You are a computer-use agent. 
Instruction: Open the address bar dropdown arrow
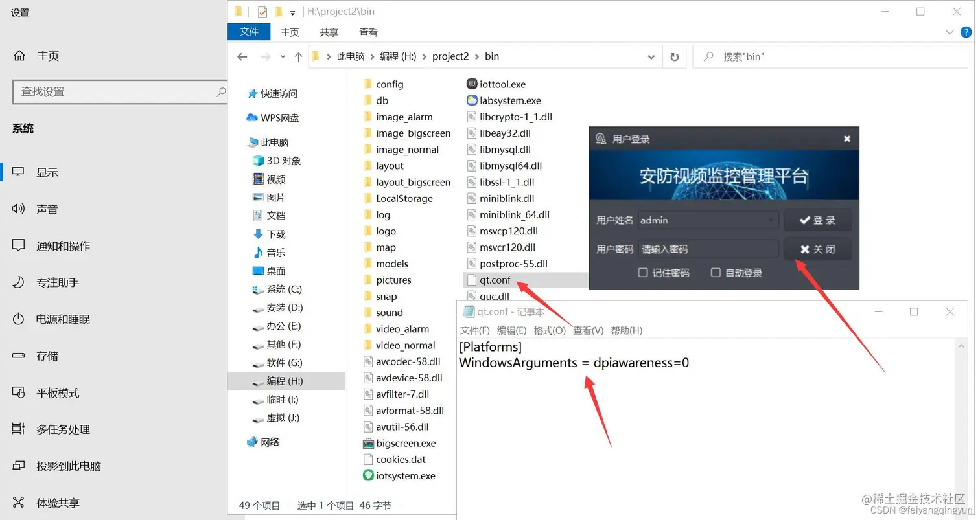point(651,57)
